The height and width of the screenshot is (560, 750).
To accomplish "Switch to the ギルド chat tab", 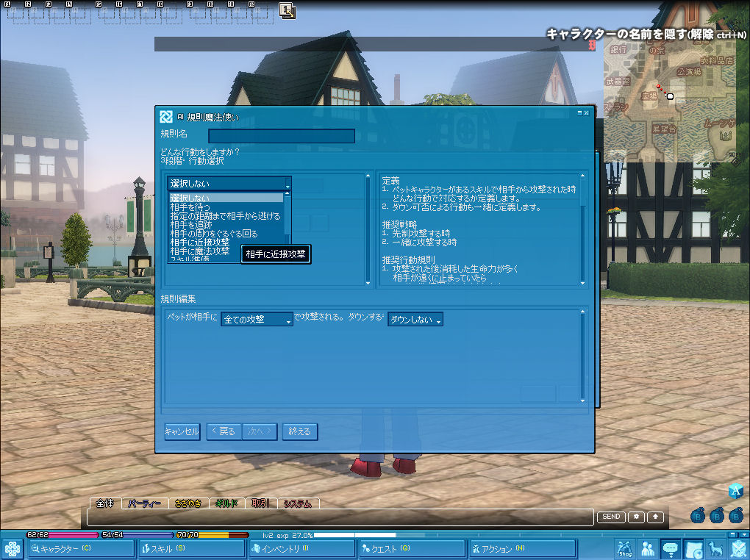I will coord(226,503).
